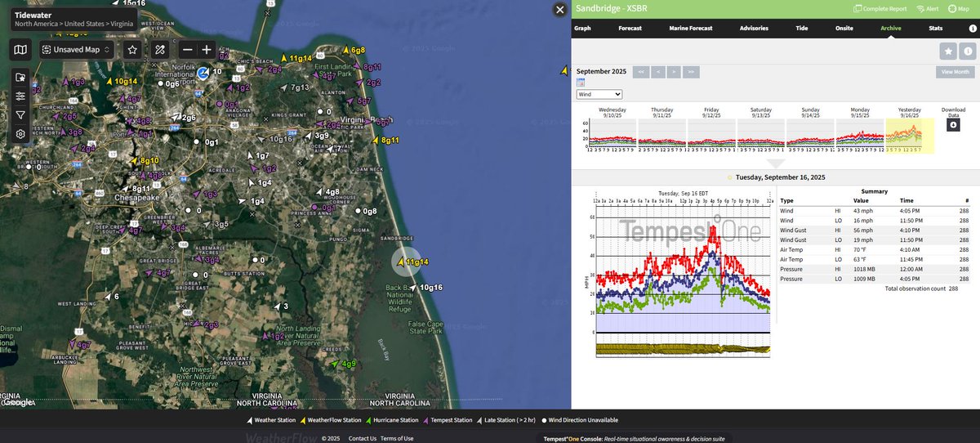Open the map layers book icon
The image size is (980, 443).
coord(20,50)
